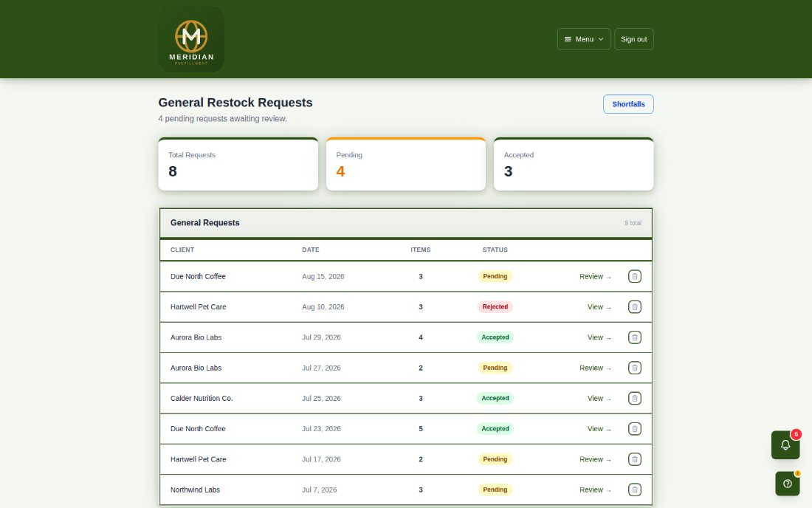Click the STATUS column header
Screen dimensions: 812x508
(x=495, y=250)
